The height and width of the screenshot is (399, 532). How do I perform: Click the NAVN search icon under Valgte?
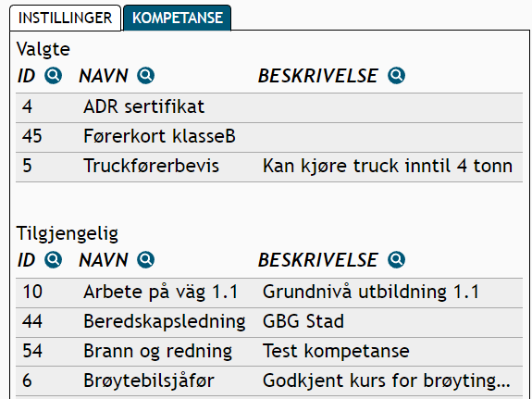145,75
